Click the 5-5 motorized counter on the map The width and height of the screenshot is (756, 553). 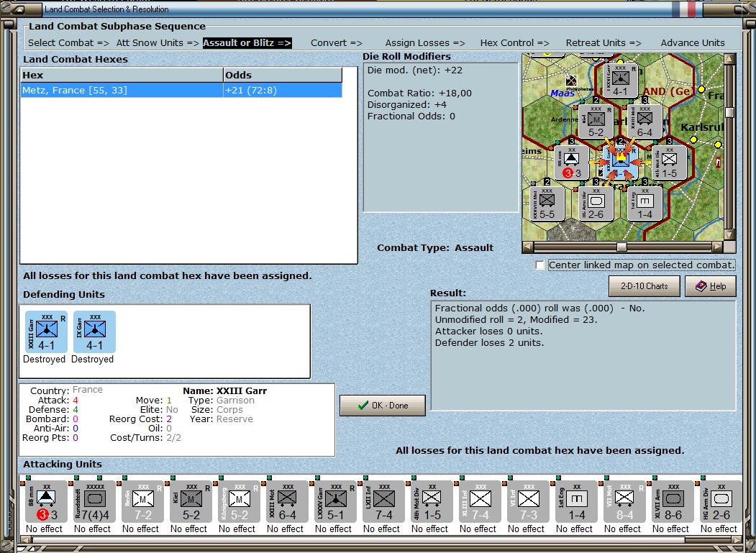tap(547, 204)
